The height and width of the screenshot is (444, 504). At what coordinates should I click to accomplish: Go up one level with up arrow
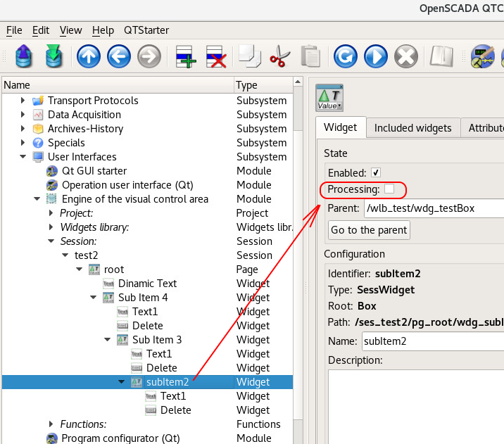click(89, 56)
